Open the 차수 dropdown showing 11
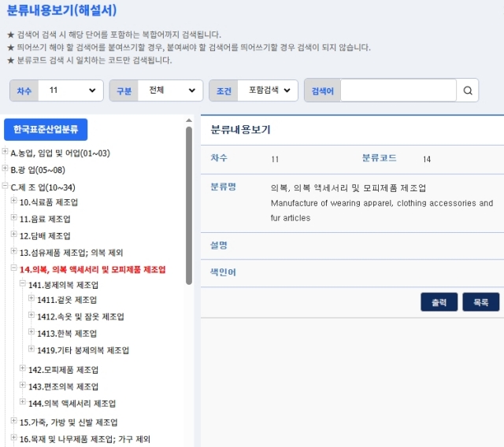 (71, 91)
